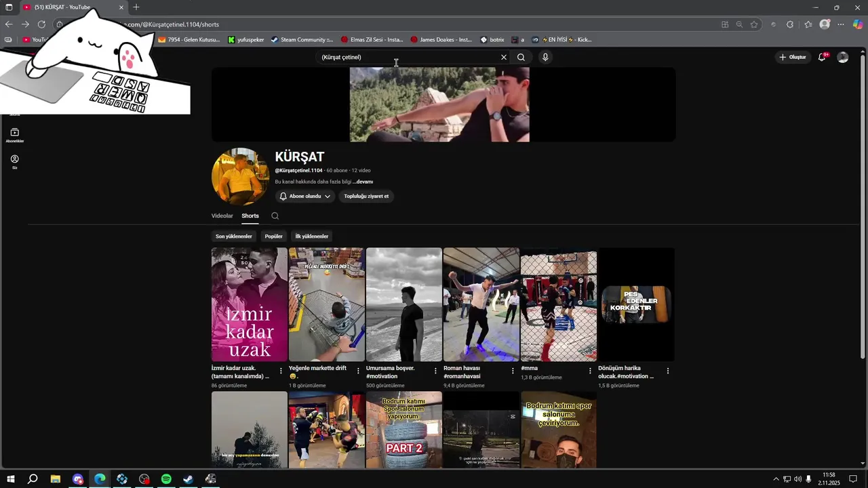Play the İzmir kadar uzak short
The image size is (868, 488).
click(250, 304)
